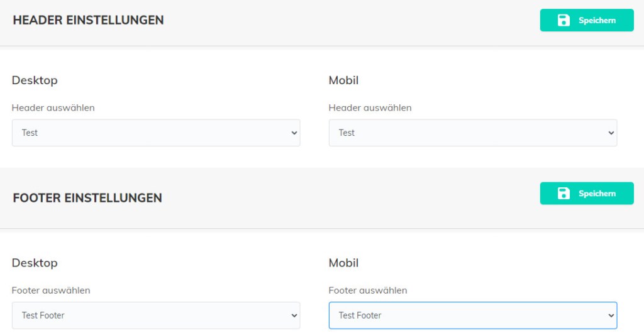Click the floppy disk icon in Header Einstellungen
This screenshot has width=644, height=335.
click(563, 21)
